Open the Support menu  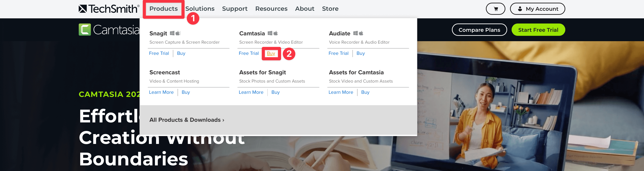click(235, 9)
